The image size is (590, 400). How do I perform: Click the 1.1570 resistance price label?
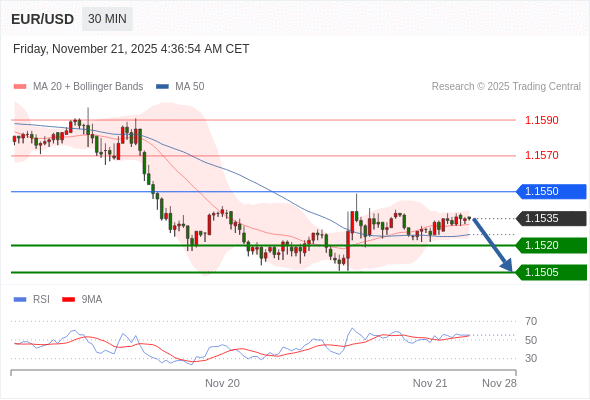click(541, 155)
